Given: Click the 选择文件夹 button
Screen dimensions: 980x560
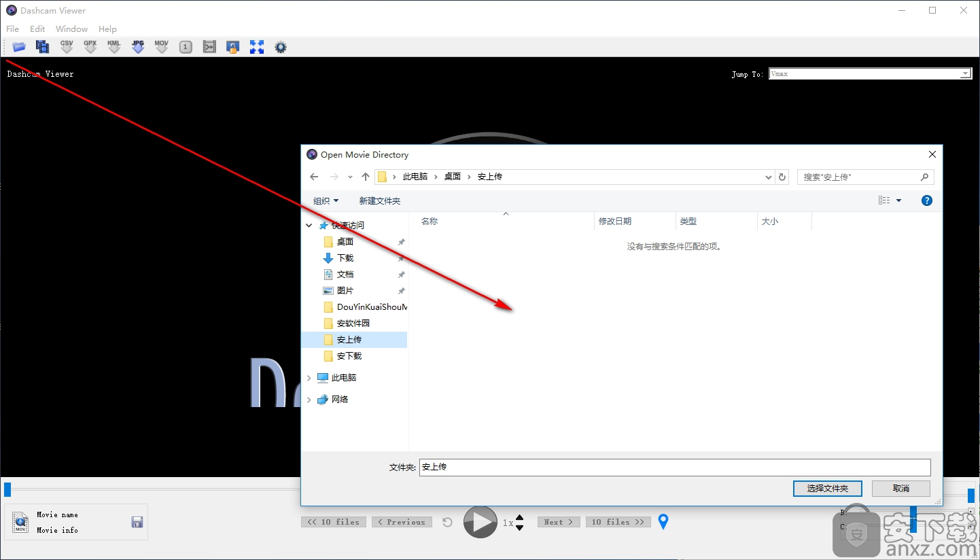Looking at the screenshot, I should pos(827,488).
